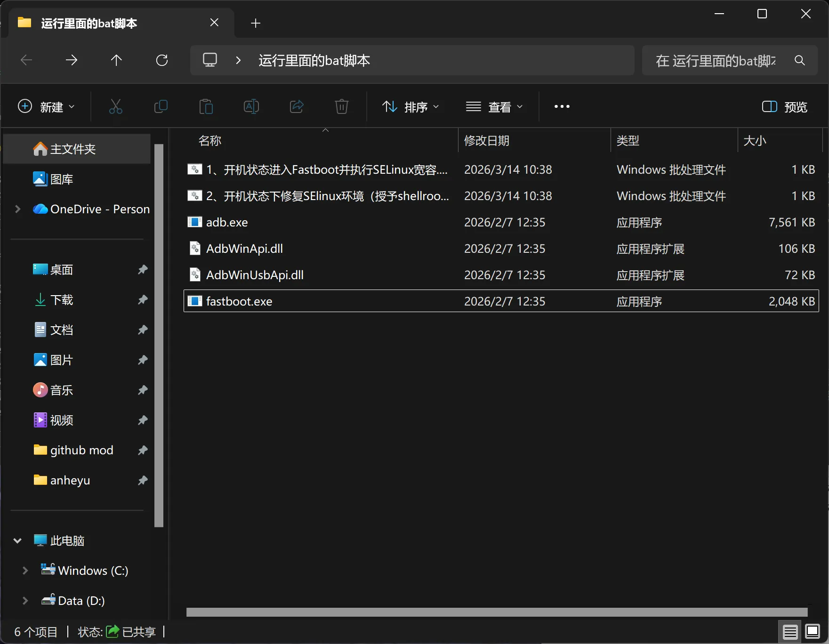This screenshot has height=644, width=829.
Task: Open the 新建 new item menu
Action: [46, 107]
